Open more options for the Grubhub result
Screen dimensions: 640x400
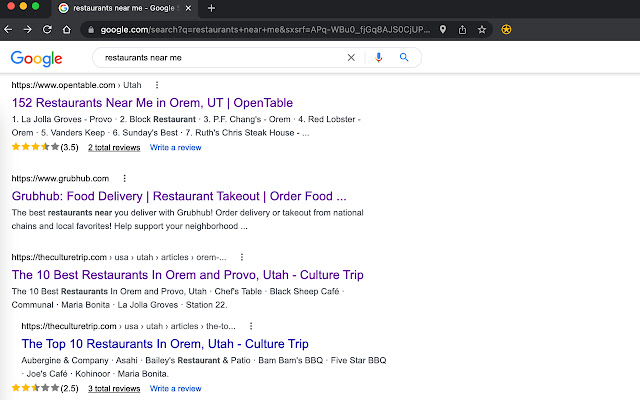pyautogui.click(x=124, y=178)
